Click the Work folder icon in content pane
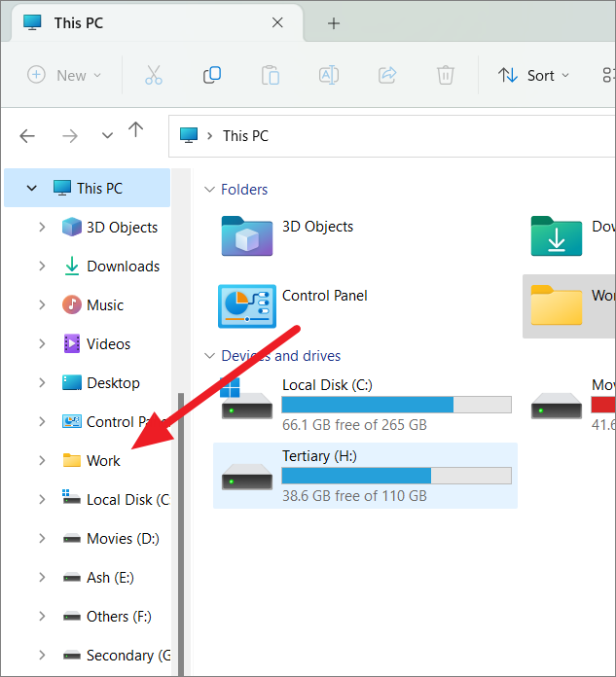 557,304
